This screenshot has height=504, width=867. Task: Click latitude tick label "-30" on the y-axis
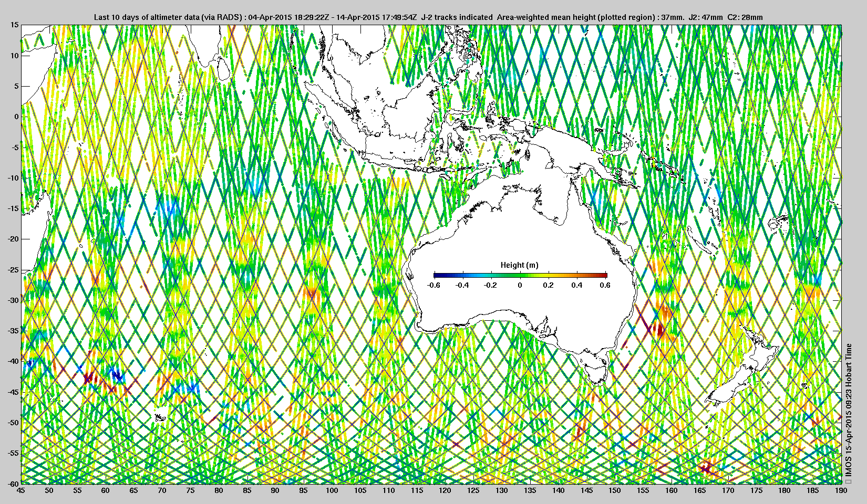(13, 300)
